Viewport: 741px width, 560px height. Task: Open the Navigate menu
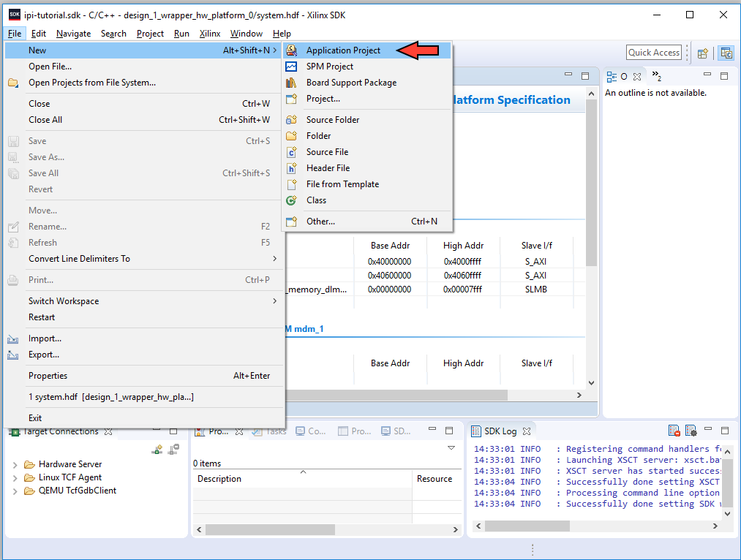pyautogui.click(x=73, y=34)
